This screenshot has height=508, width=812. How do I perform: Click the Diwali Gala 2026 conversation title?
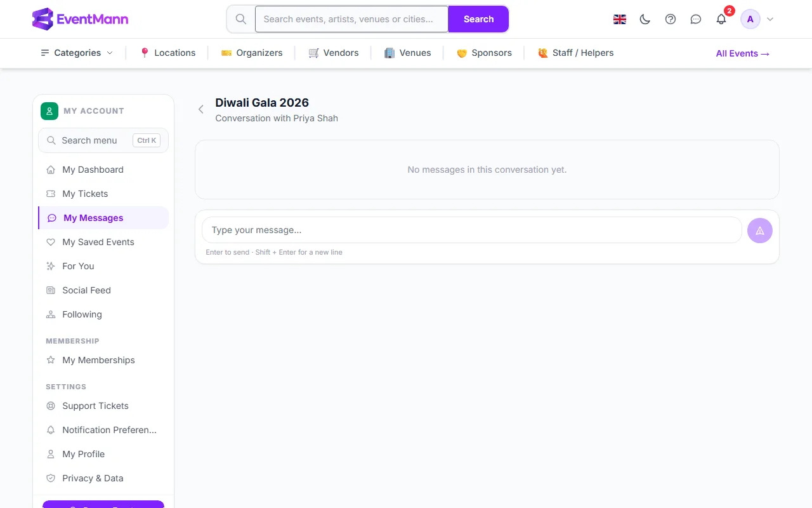pyautogui.click(x=262, y=103)
